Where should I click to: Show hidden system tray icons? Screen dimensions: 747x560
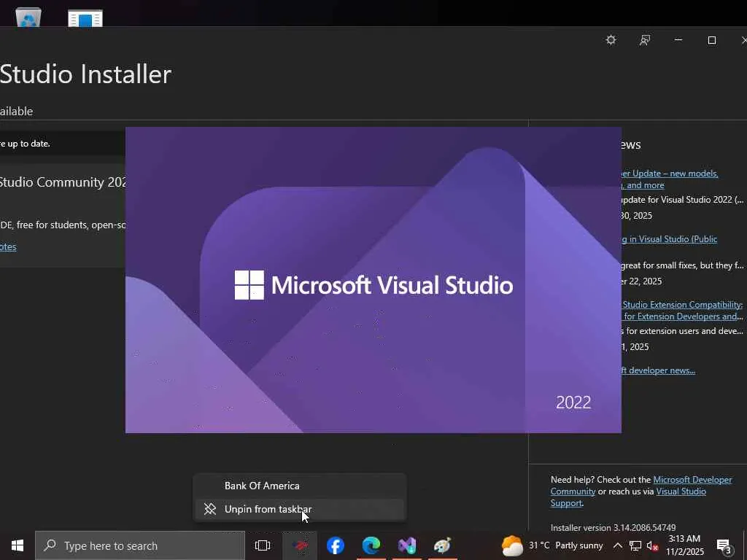[x=617, y=545]
